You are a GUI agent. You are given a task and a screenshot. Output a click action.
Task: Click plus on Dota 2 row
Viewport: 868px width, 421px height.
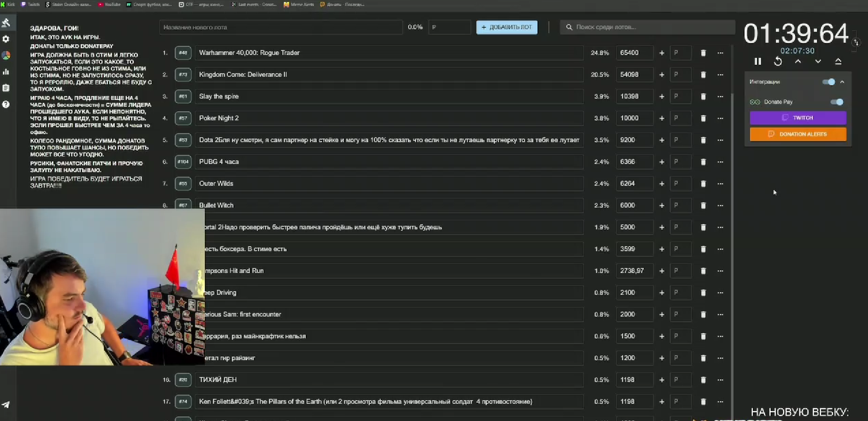coord(662,140)
